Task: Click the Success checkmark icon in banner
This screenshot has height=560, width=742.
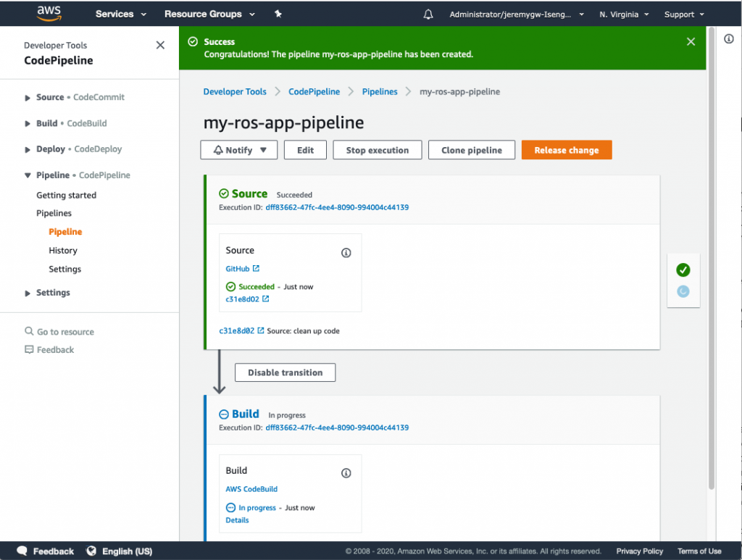Action: pos(193,41)
